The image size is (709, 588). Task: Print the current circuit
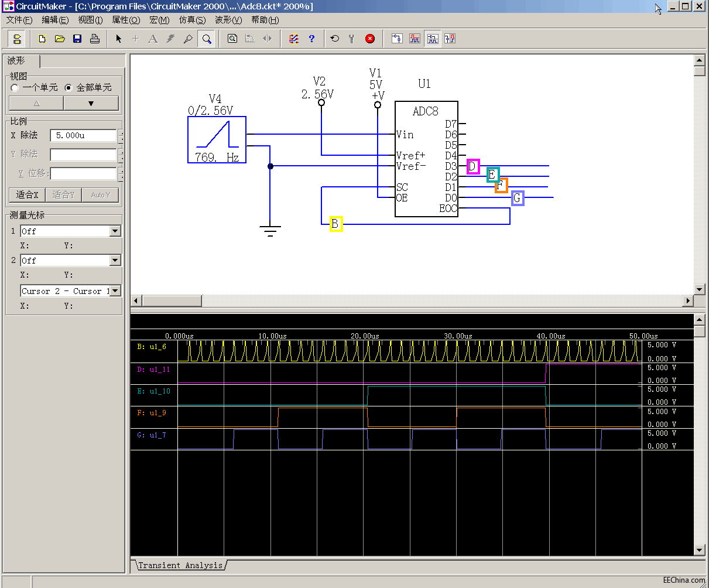point(94,39)
